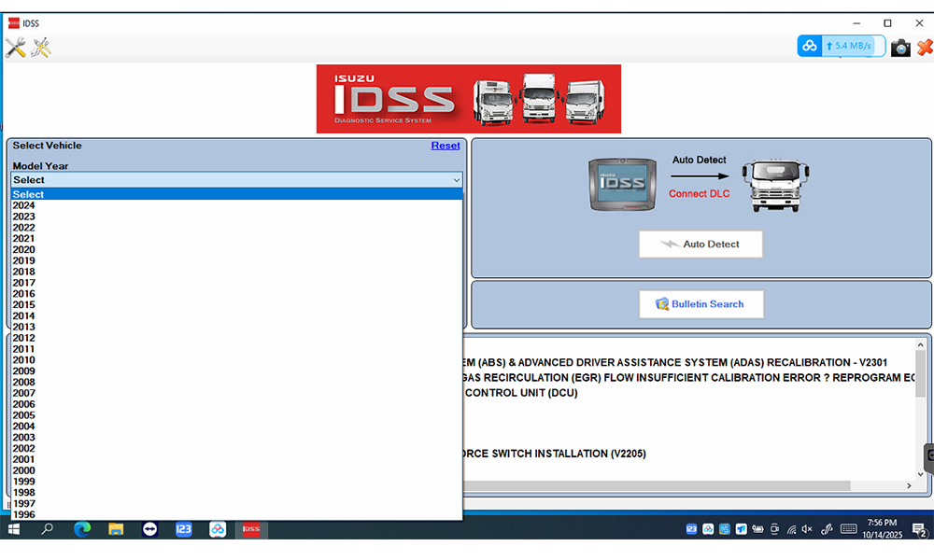Click the cloud upload speed widget
This screenshot has height=560, width=934.
[x=835, y=46]
